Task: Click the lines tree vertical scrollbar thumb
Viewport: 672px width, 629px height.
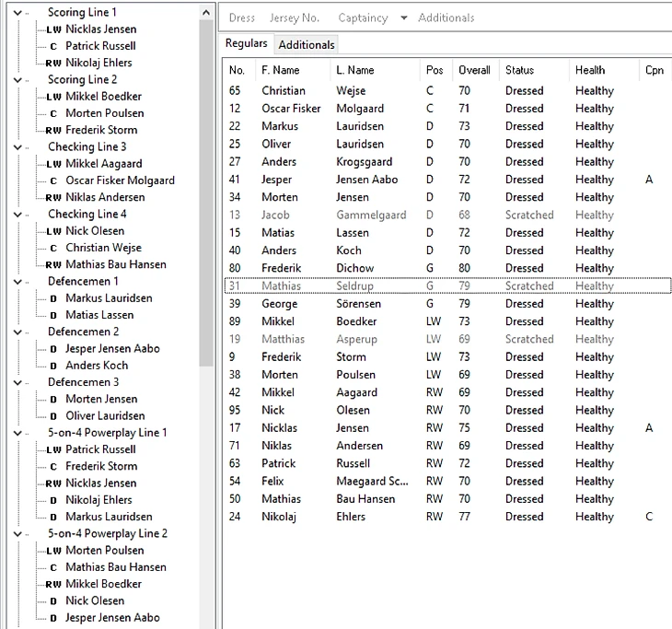Action: tap(206, 193)
